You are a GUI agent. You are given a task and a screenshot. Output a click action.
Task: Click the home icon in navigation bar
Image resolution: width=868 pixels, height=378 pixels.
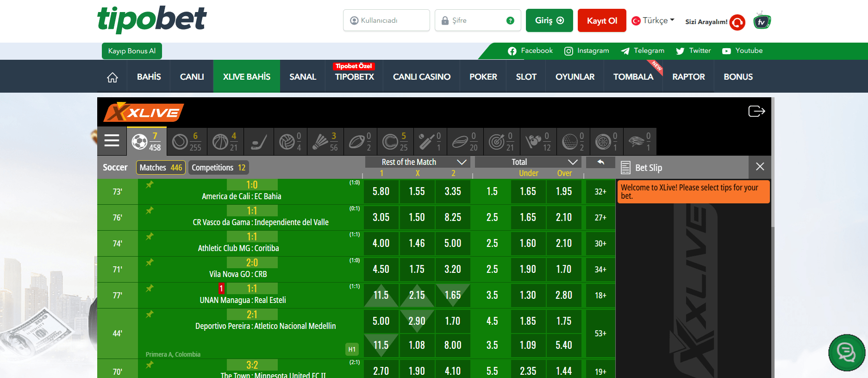tap(112, 77)
